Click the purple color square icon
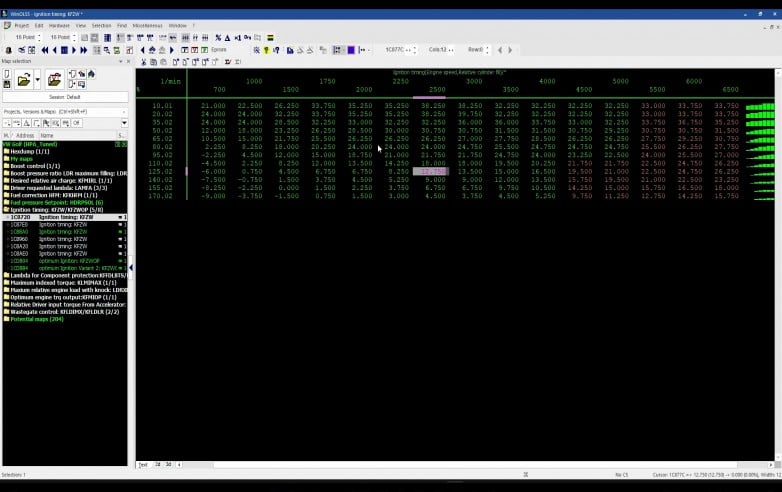The width and height of the screenshot is (782, 492). (350, 49)
